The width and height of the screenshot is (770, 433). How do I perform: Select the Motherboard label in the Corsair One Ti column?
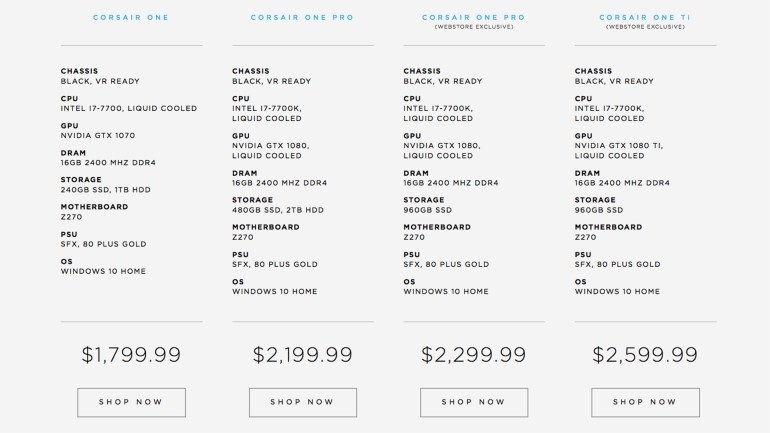pyautogui.click(x=611, y=228)
